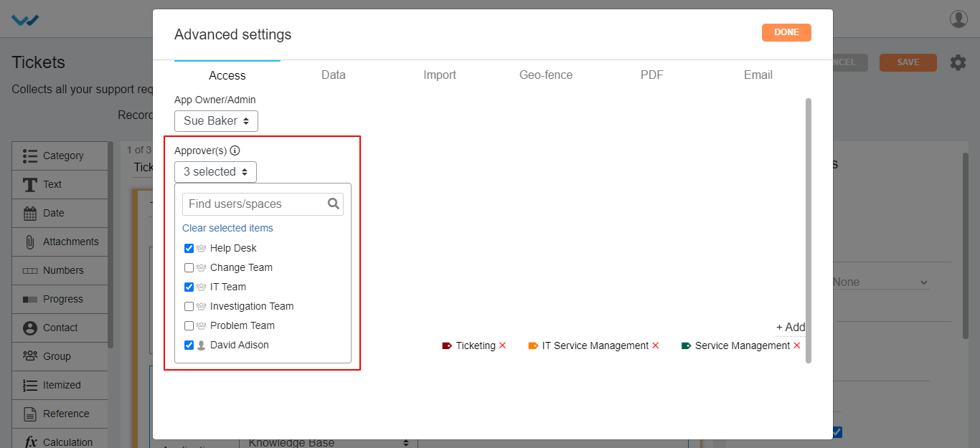This screenshot has height=448, width=980.
Task: Add an Itemized field from sidebar
Action: point(60,385)
